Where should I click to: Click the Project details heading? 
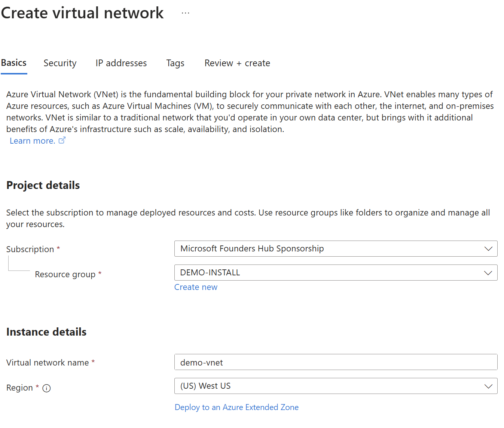[x=43, y=185]
